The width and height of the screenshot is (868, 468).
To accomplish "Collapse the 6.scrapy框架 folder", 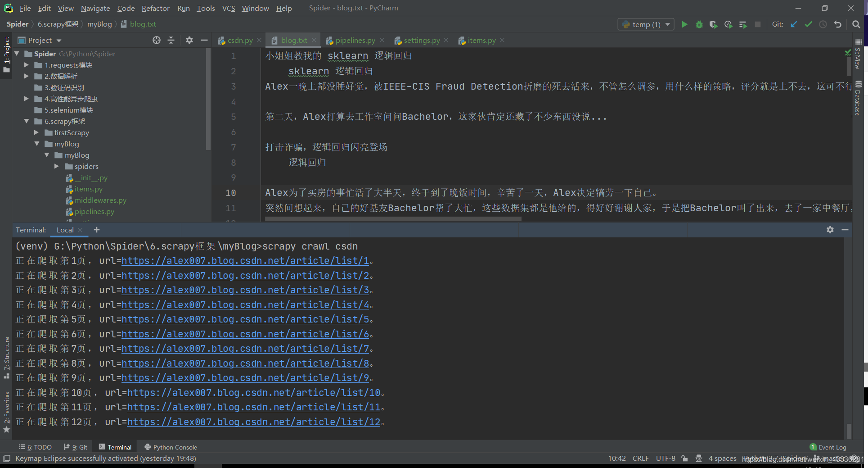I will [27, 121].
